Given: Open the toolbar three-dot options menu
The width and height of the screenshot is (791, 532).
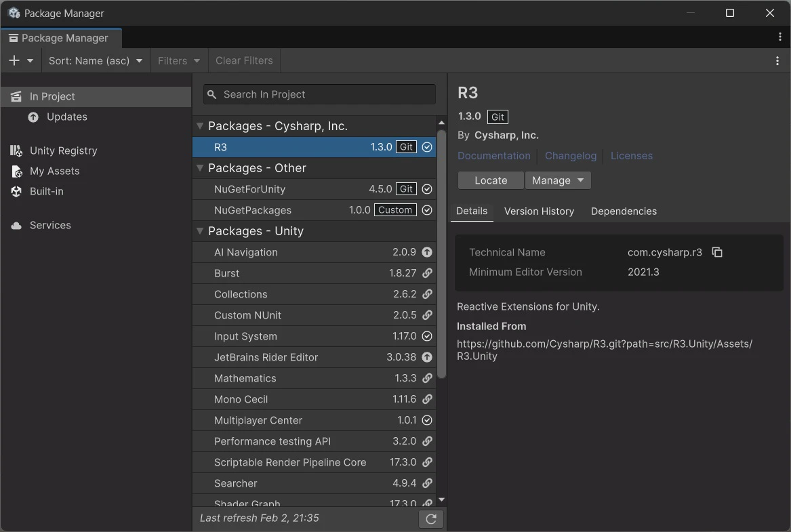Looking at the screenshot, I should coord(777,60).
